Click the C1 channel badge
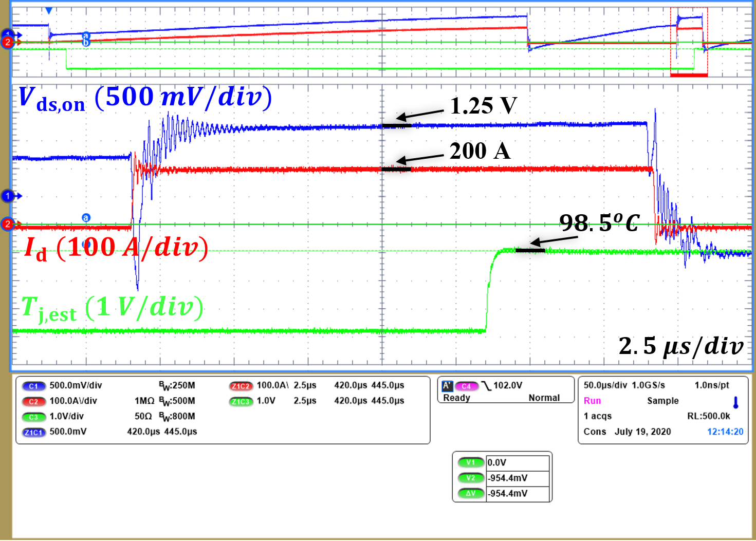Screen dimensions: 756x541 pos(33,386)
